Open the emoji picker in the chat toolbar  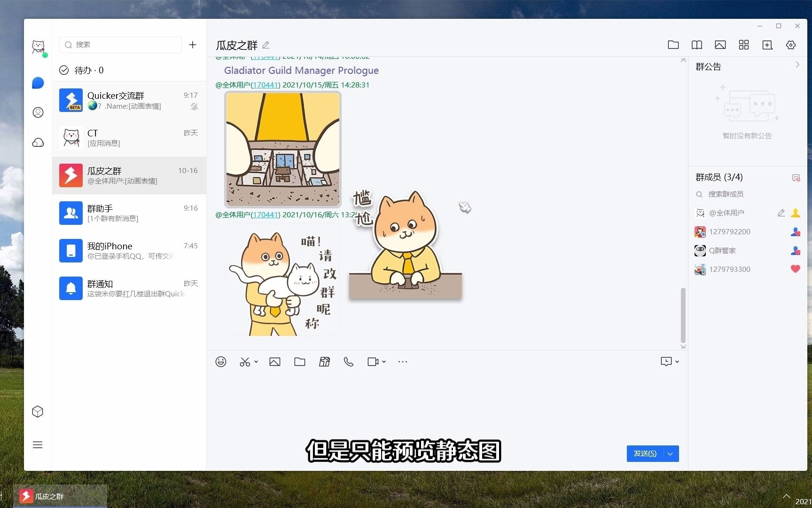point(221,361)
